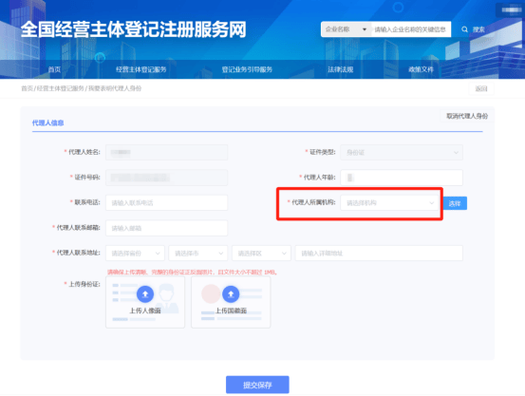The width and height of the screenshot is (525, 396).
Task: Open the 请选择市 city dropdown
Action: tap(198, 253)
